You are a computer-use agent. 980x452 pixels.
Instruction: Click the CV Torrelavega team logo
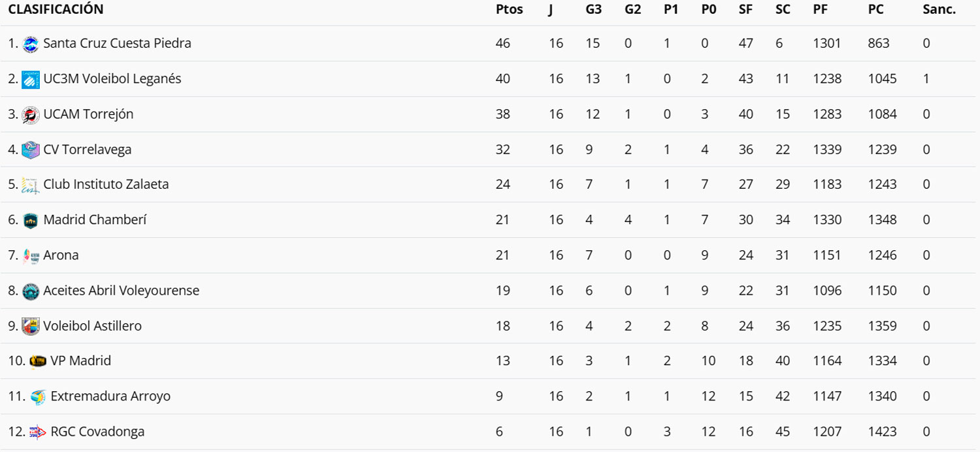[31, 150]
